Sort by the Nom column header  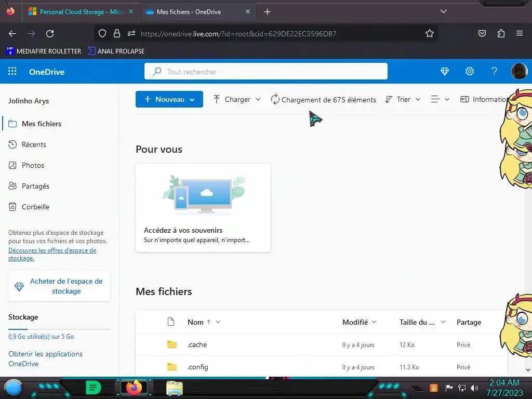(195, 322)
